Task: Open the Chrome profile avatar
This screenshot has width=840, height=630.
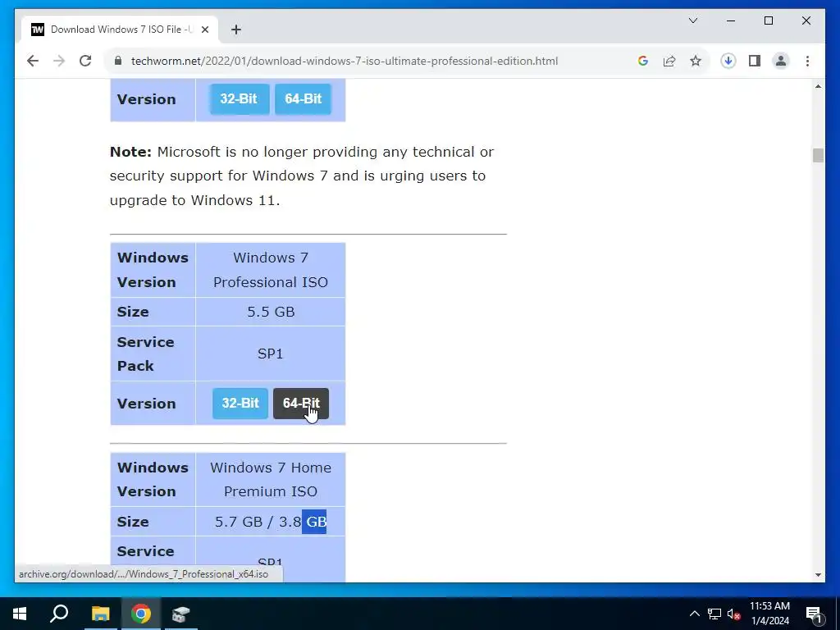Action: tap(781, 61)
